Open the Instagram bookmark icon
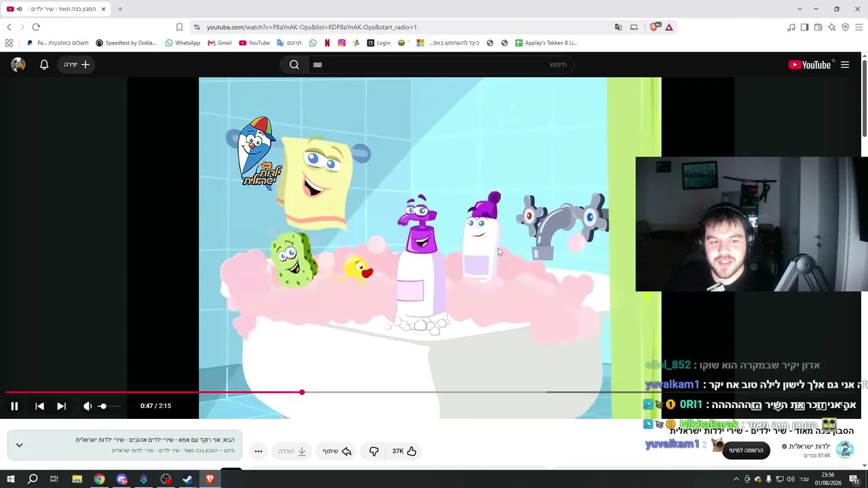868x488 pixels. (x=342, y=43)
